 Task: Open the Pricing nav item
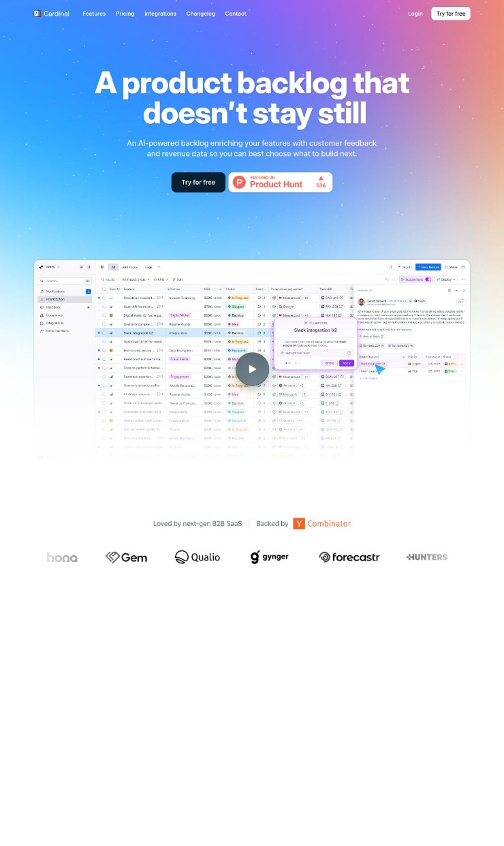tap(125, 14)
